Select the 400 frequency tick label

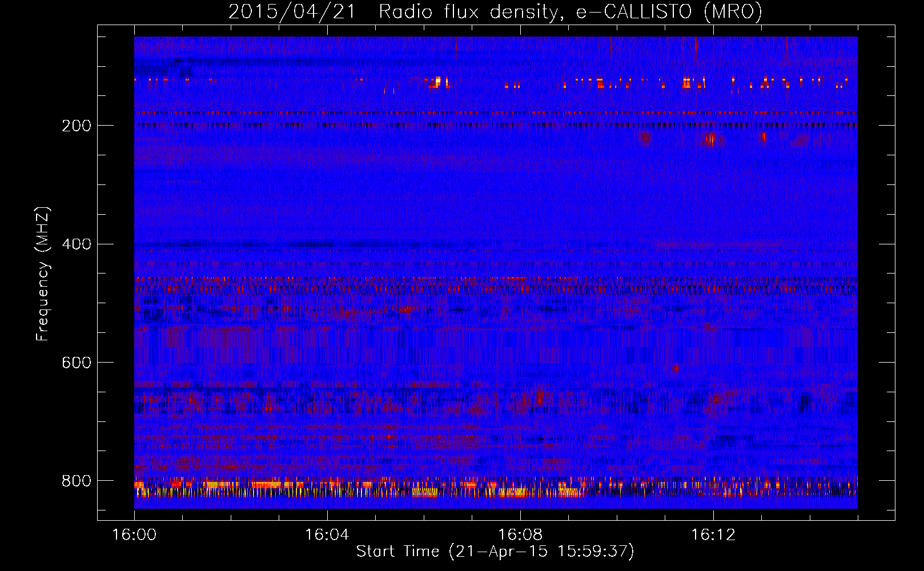coord(77,244)
